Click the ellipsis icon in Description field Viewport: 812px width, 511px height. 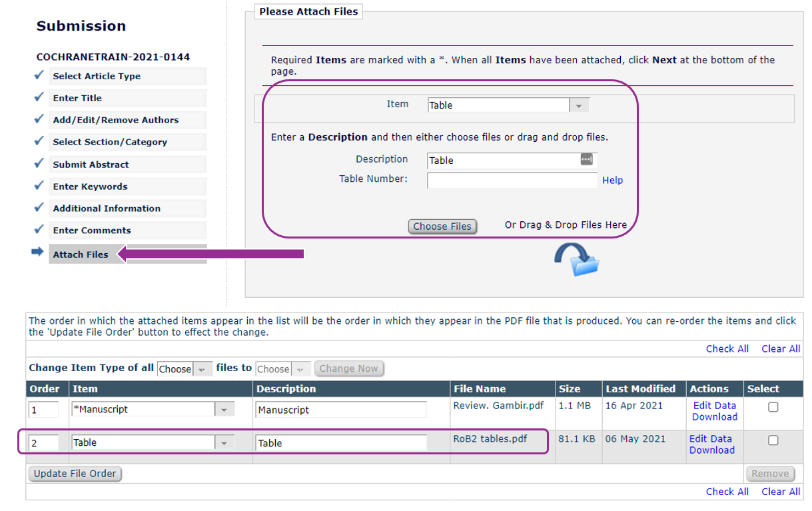click(586, 160)
